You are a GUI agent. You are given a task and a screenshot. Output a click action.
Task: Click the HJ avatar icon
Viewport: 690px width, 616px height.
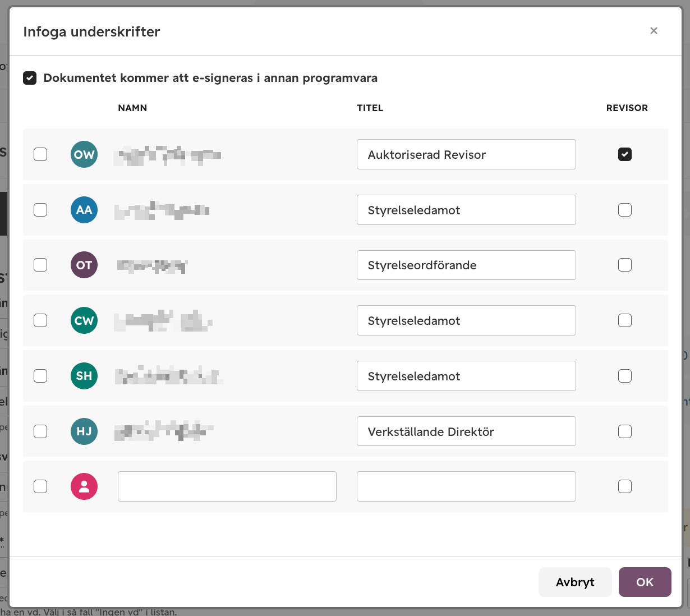point(84,431)
